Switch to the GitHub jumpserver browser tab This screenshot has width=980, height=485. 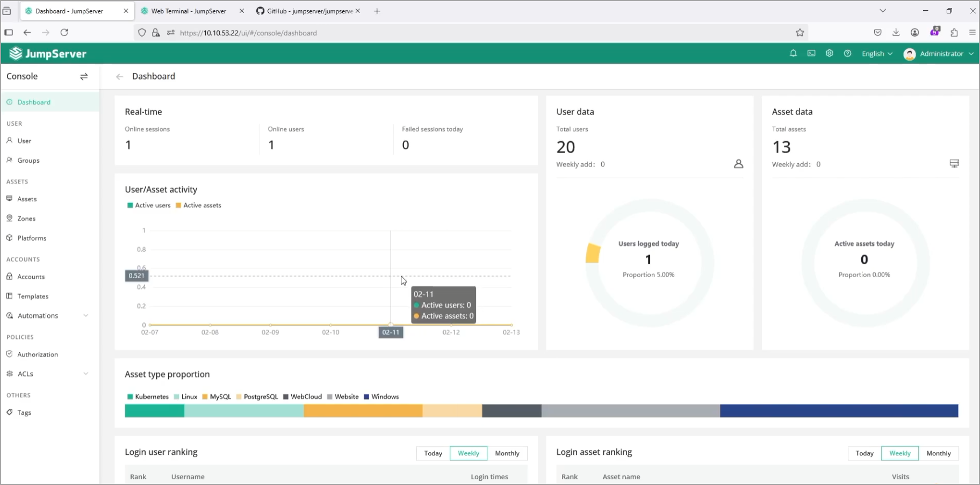coord(308,11)
